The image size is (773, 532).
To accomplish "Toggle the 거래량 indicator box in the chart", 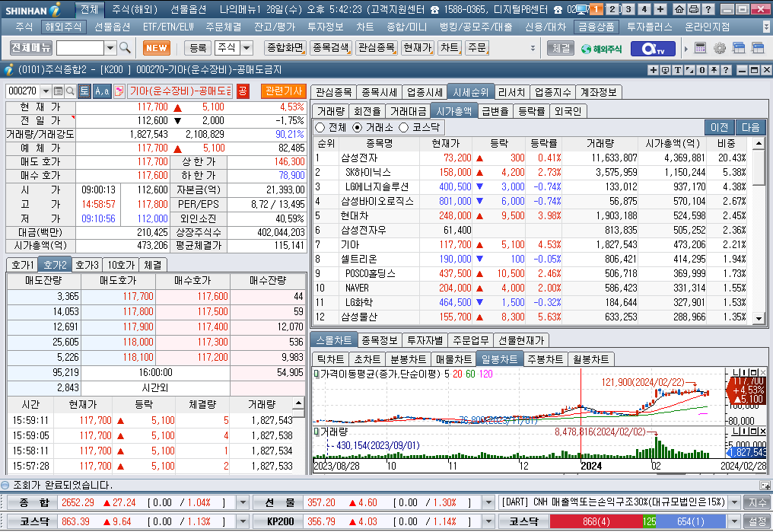I will [317, 432].
